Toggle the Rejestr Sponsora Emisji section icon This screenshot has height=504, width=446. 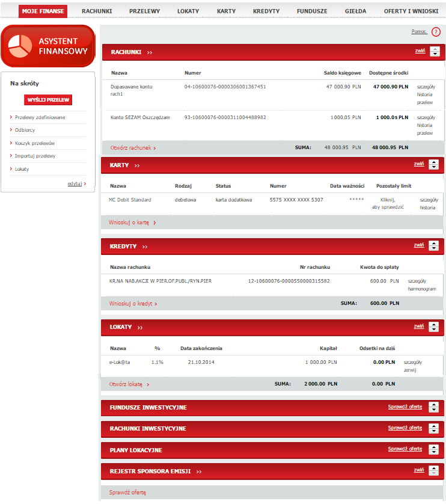click(x=433, y=471)
